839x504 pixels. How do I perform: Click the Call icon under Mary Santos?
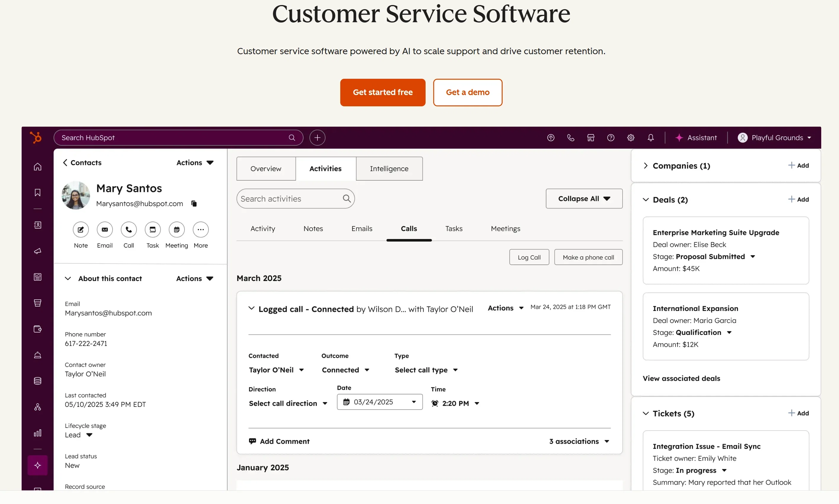point(129,229)
